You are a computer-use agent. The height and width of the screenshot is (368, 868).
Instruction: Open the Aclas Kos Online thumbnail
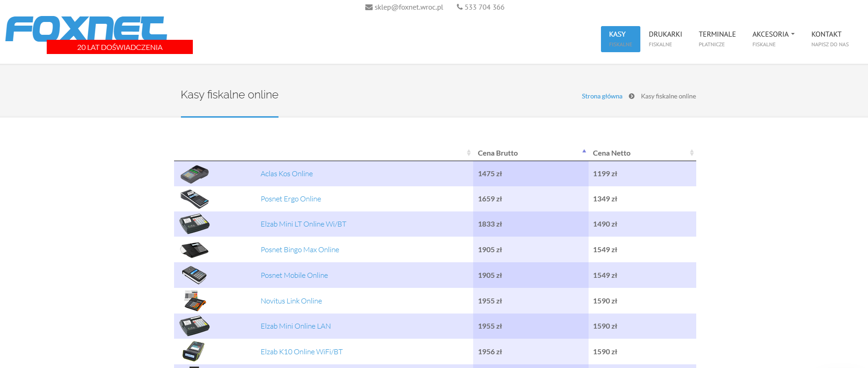(x=195, y=173)
